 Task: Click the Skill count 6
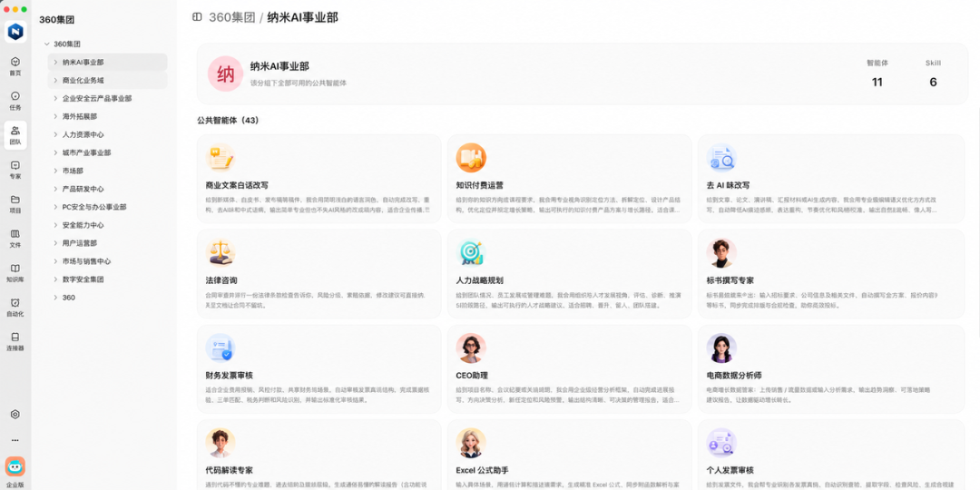[933, 82]
